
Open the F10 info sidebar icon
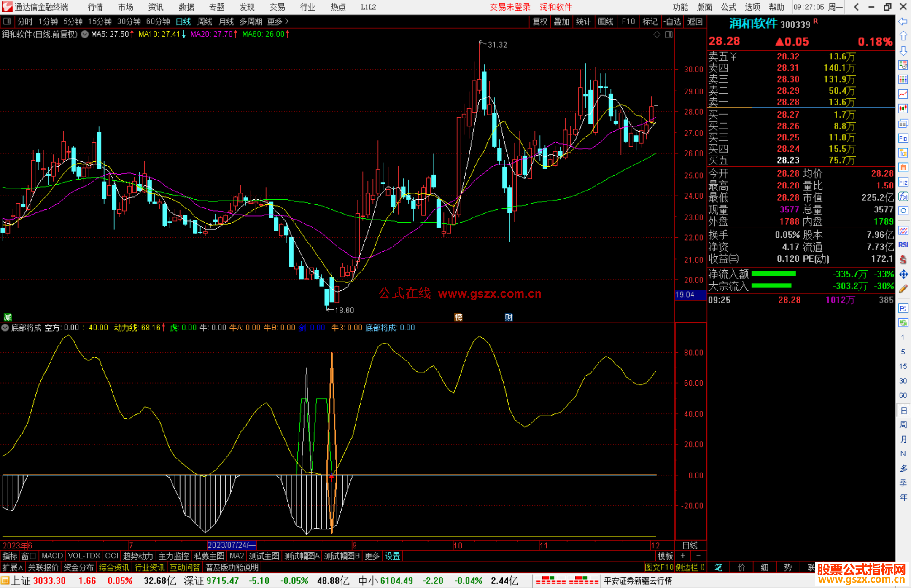[x=903, y=138]
